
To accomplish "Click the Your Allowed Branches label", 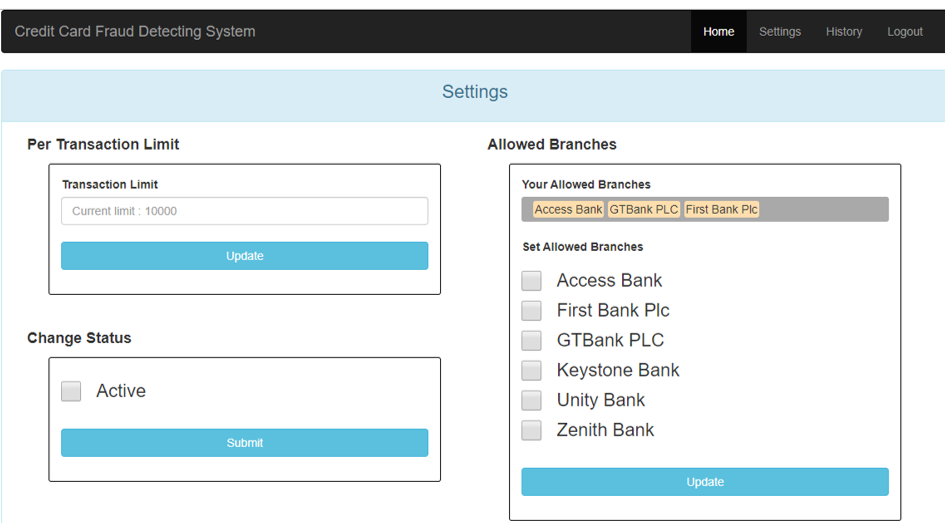I will (x=586, y=184).
